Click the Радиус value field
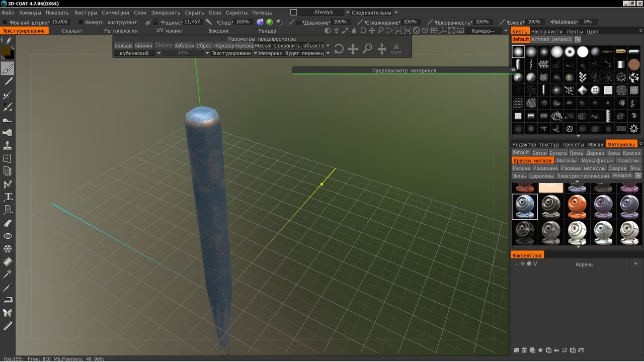 pos(192,22)
